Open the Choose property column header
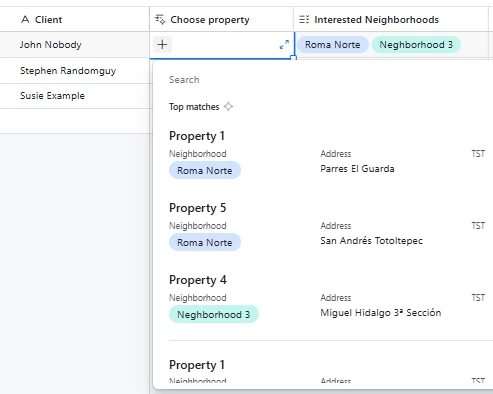Viewport: 493px width, 394px height. (221, 19)
